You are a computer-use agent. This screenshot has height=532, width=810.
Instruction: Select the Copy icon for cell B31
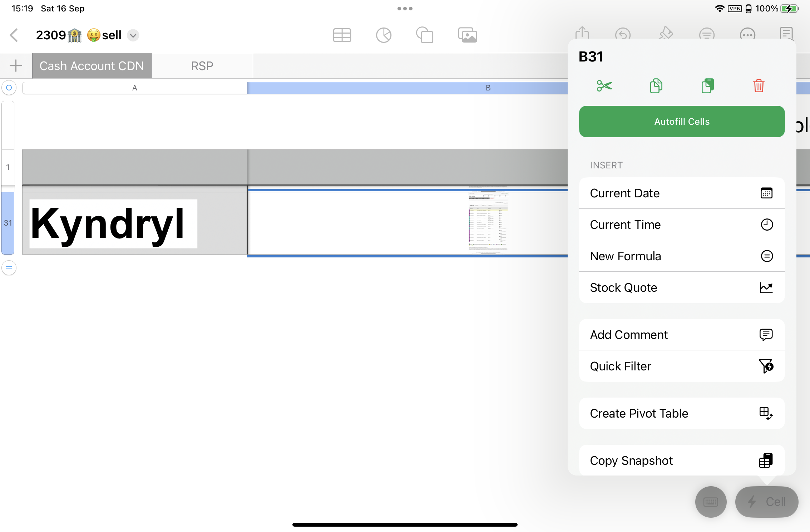click(655, 86)
